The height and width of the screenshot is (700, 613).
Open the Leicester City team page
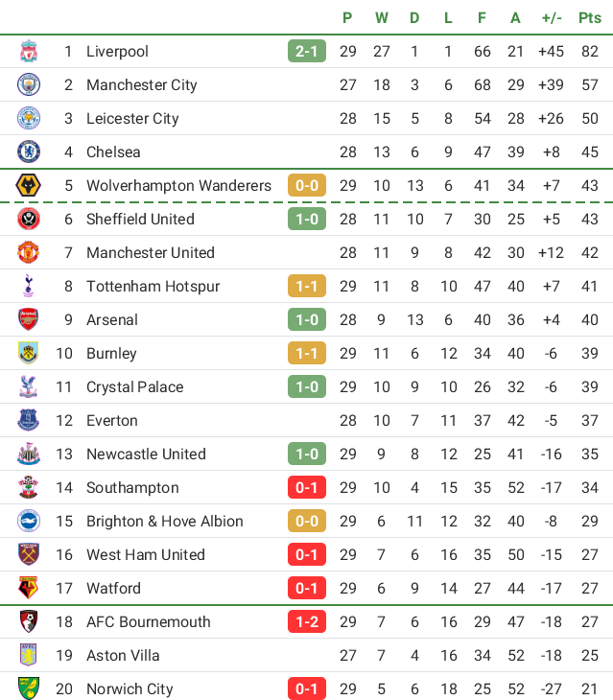pos(132,119)
